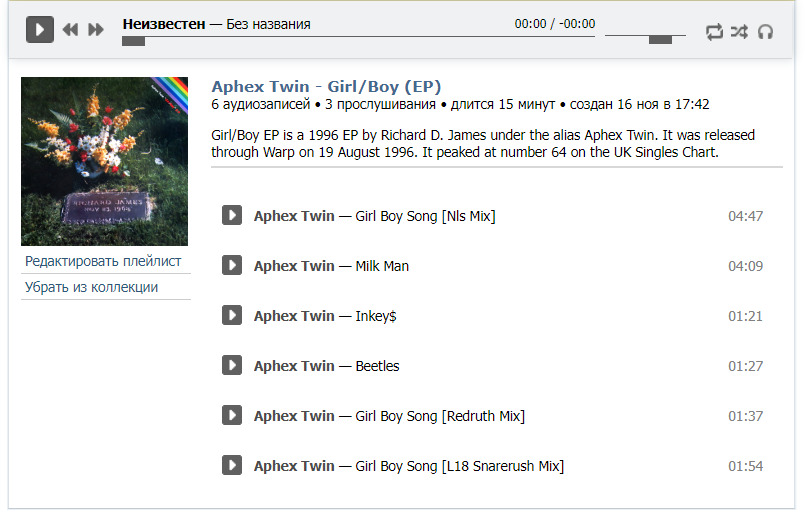Click Убрать из коллекции link

91,287
